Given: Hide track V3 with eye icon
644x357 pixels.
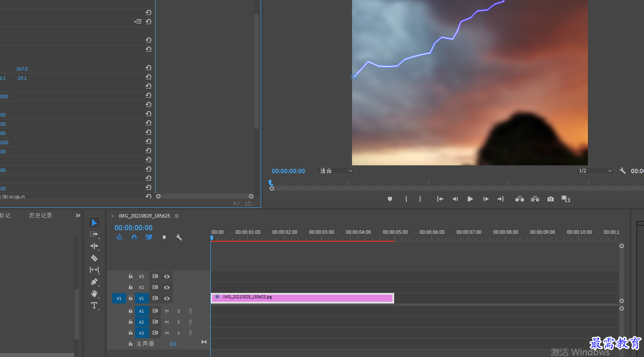Looking at the screenshot, I should tap(167, 277).
